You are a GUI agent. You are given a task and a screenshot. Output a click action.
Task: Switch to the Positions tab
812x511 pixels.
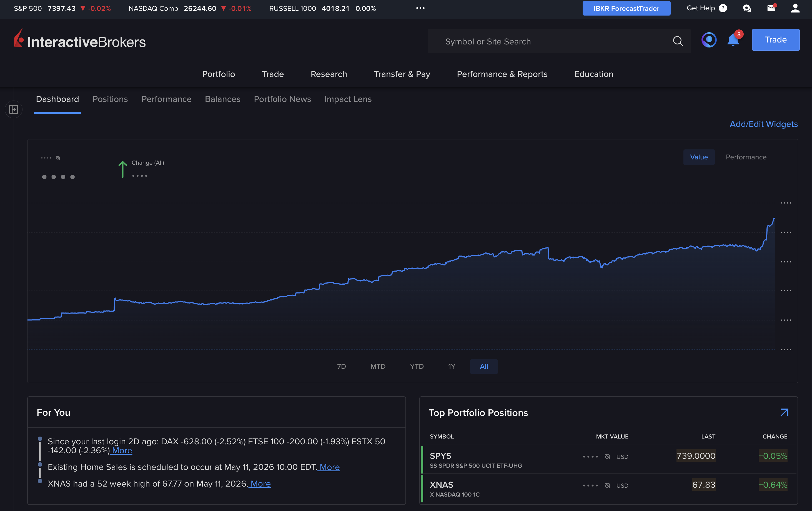point(110,99)
